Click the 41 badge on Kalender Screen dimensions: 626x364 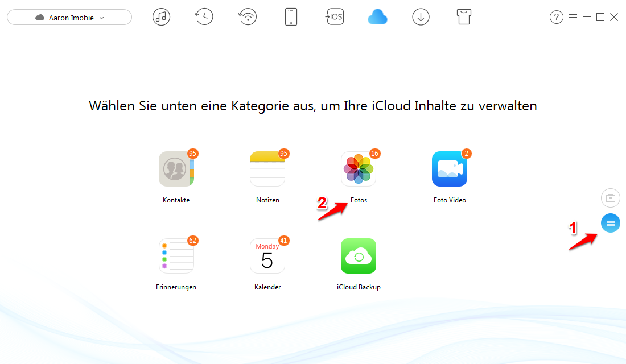click(x=283, y=241)
